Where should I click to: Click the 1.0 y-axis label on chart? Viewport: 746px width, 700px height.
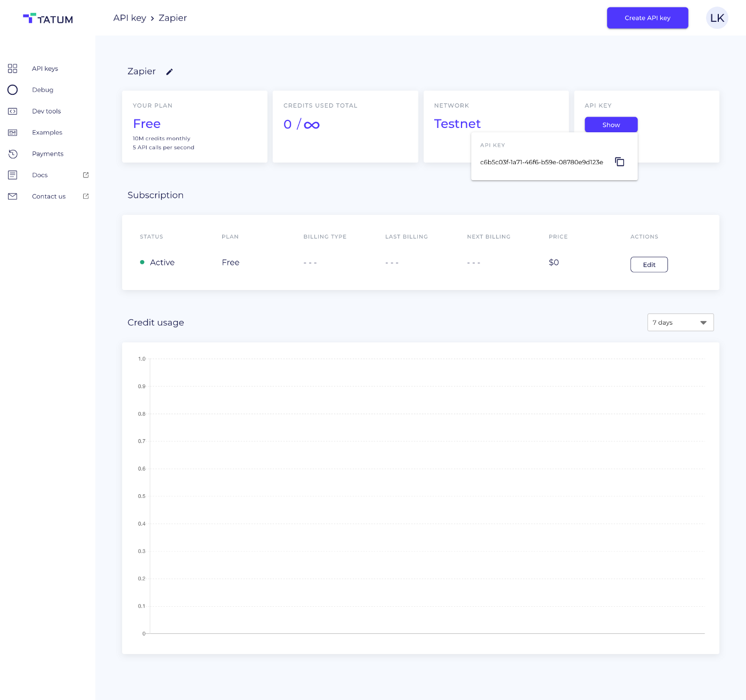[142, 359]
